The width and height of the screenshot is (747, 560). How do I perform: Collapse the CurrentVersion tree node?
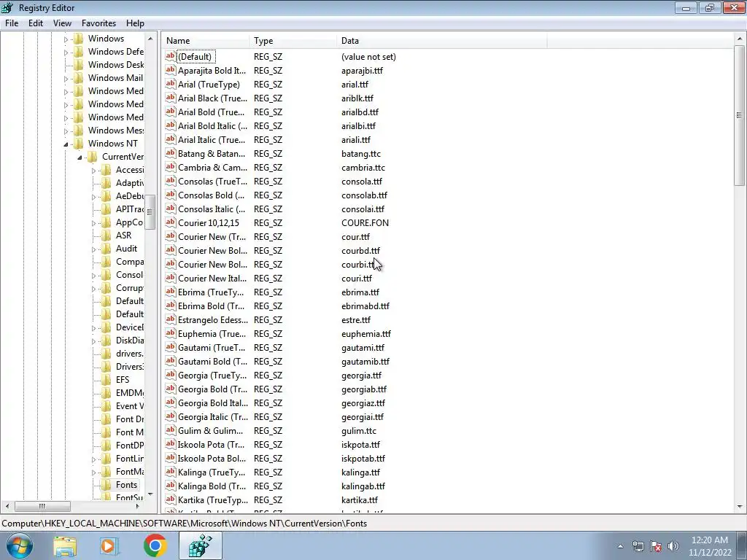pyautogui.click(x=80, y=157)
